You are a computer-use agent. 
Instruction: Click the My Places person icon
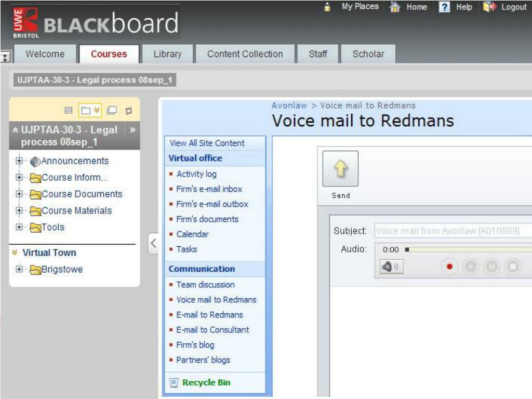click(327, 7)
